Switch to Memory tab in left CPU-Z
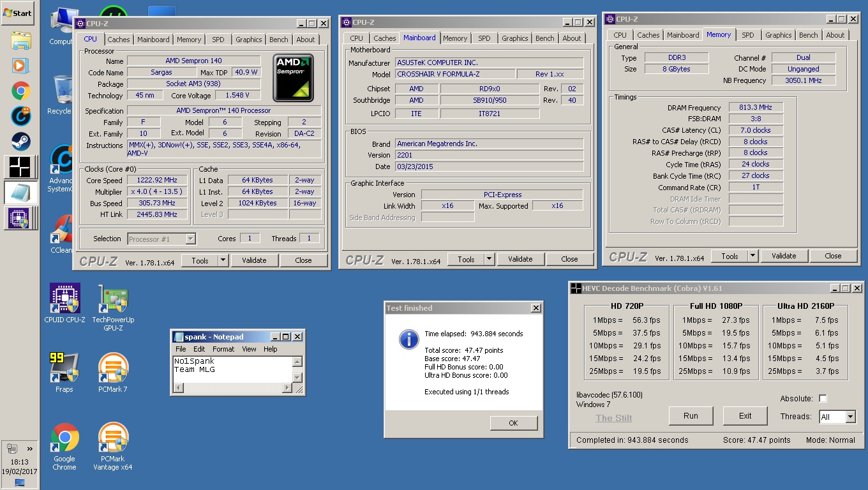Viewport: 868px width, 490px height. point(189,40)
